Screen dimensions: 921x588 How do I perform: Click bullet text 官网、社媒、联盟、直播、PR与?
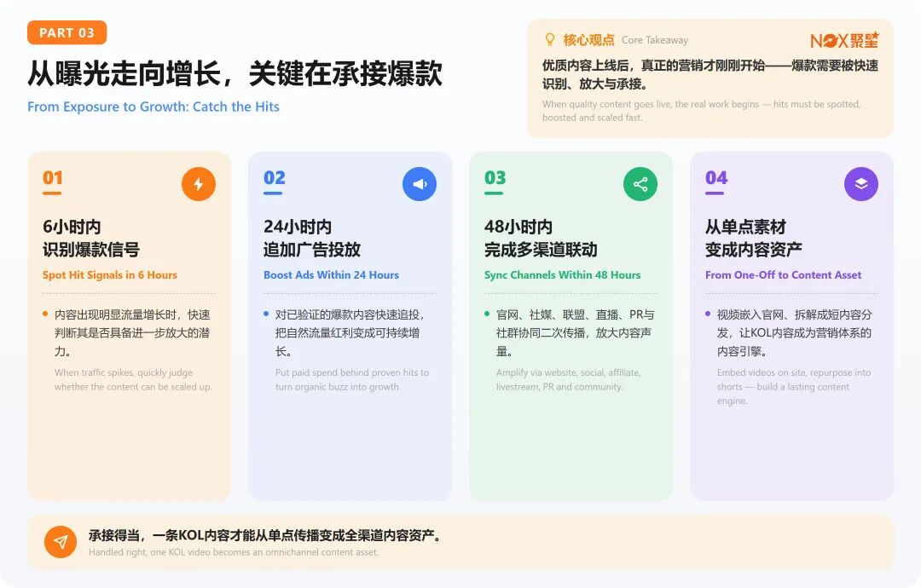(575, 332)
